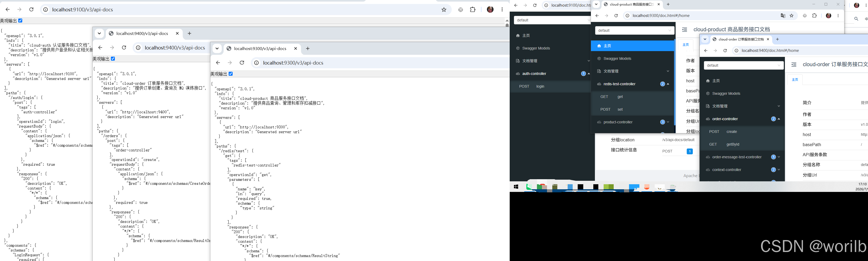Open the default group dropdown in the localhost:9100 doc sidebar

[553, 20]
